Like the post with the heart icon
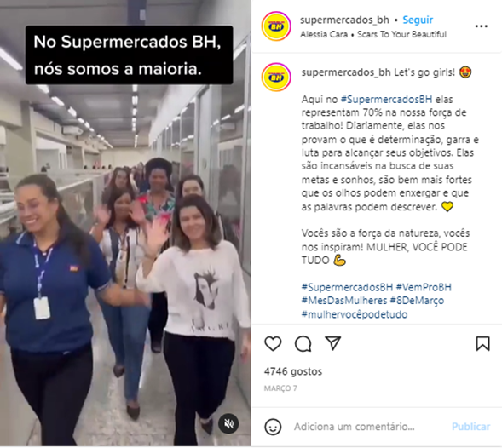This screenshot has width=502, height=448. pyautogui.click(x=273, y=344)
